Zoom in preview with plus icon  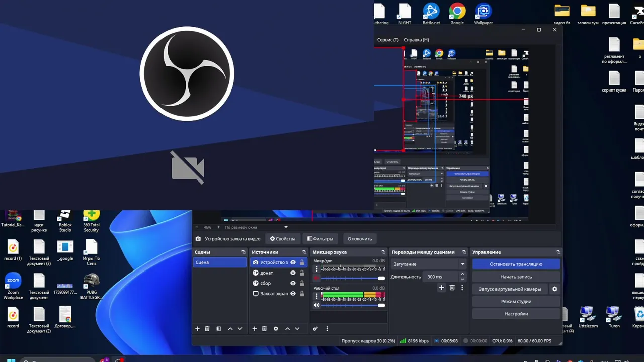coord(219,227)
